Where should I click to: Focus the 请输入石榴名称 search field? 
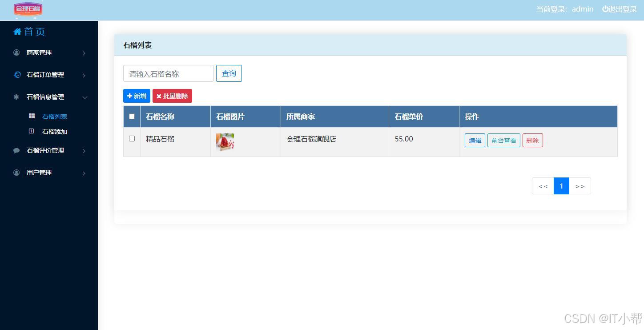pos(169,73)
